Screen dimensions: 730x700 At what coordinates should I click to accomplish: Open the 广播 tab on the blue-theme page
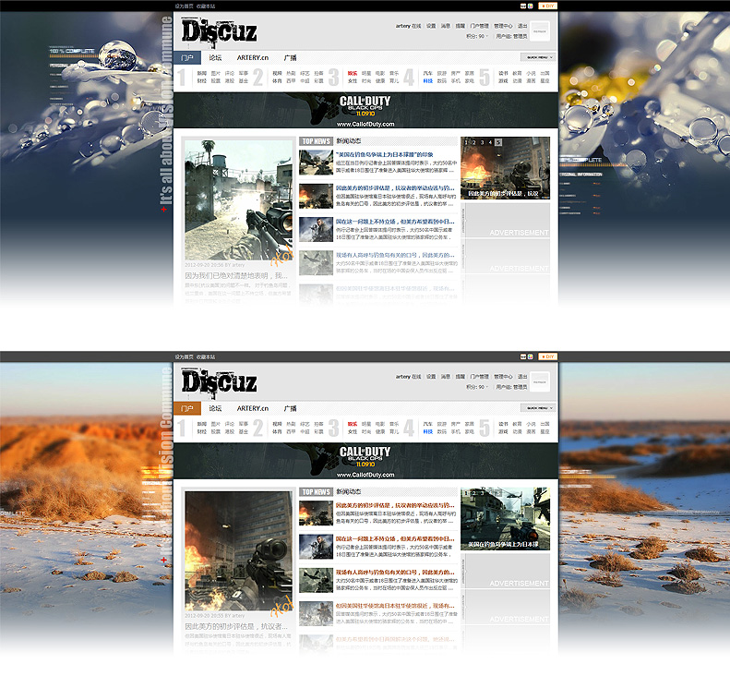point(290,58)
